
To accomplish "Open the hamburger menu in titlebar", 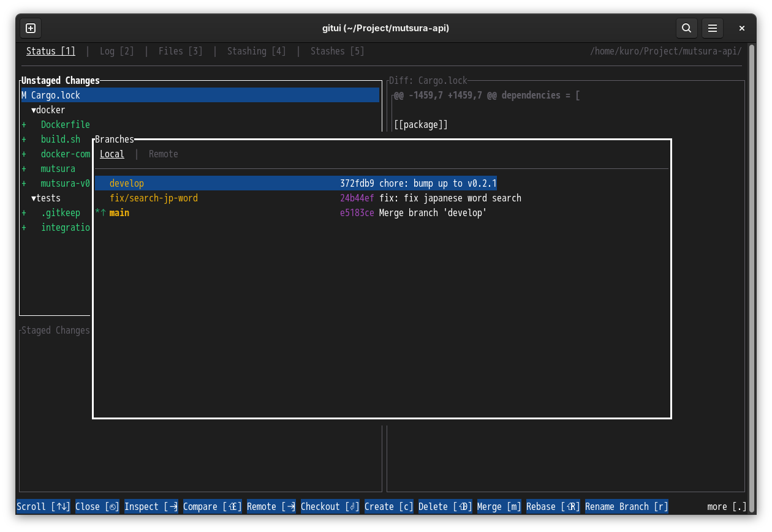I will point(713,28).
